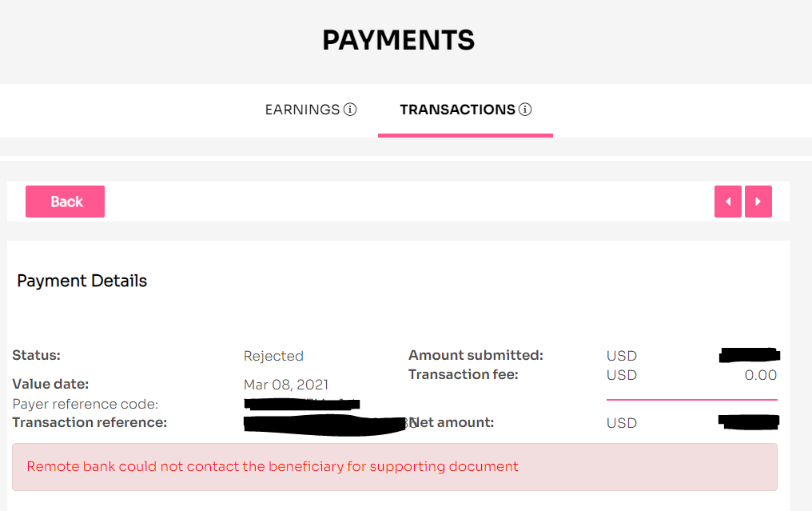This screenshot has height=511, width=812.
Task: Click the Mar 08, 2021 value date
Action: [286, 385]
